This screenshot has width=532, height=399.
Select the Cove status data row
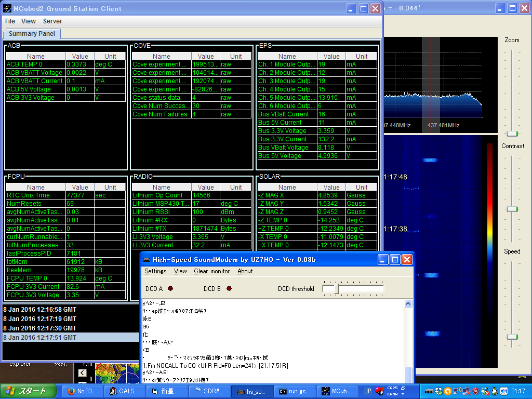click(x=192, y=98)
